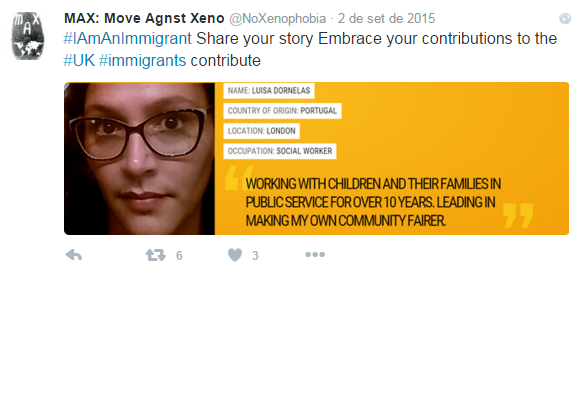Viewport: 578px width, 400px height.
Task: Click the reply arrow icon under the tweet
Action: click(x=74, y=255)
